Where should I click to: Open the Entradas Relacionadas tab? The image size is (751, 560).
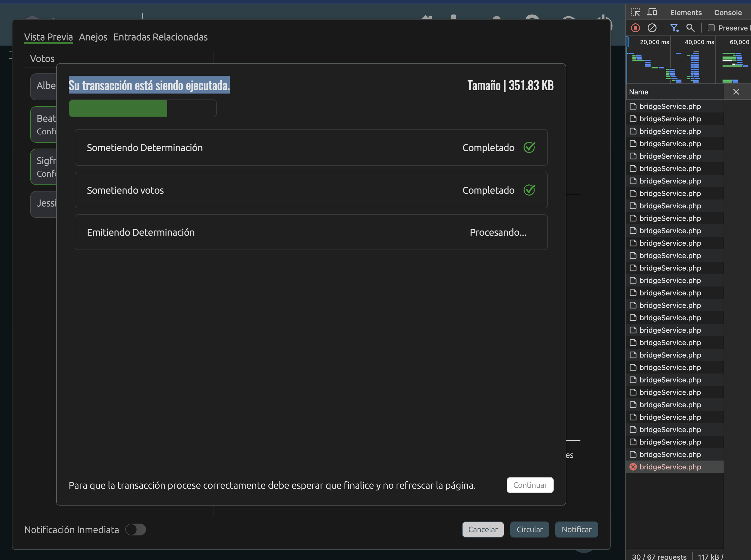tap(160, 37)
